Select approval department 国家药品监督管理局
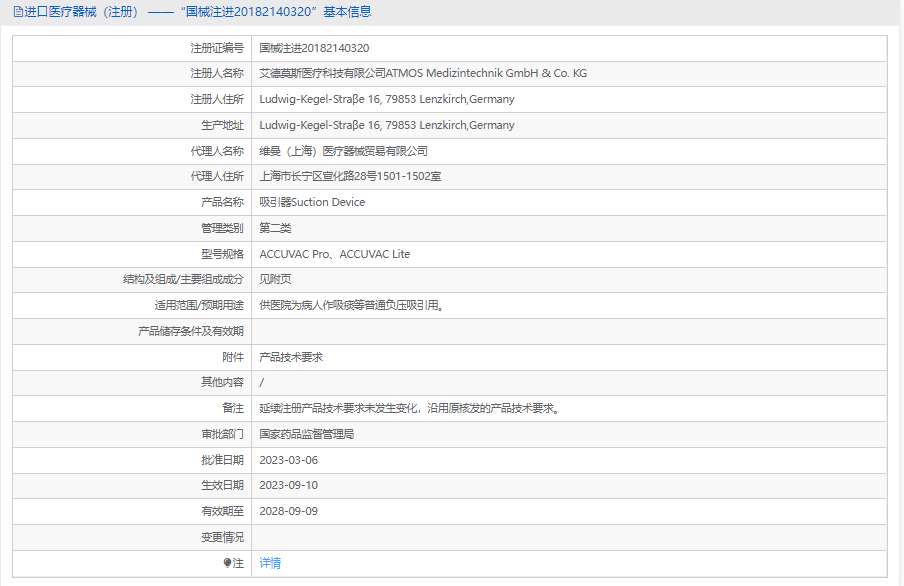This screenshot has height=586, width=904. pyautogui.click(x=306, y=434)
